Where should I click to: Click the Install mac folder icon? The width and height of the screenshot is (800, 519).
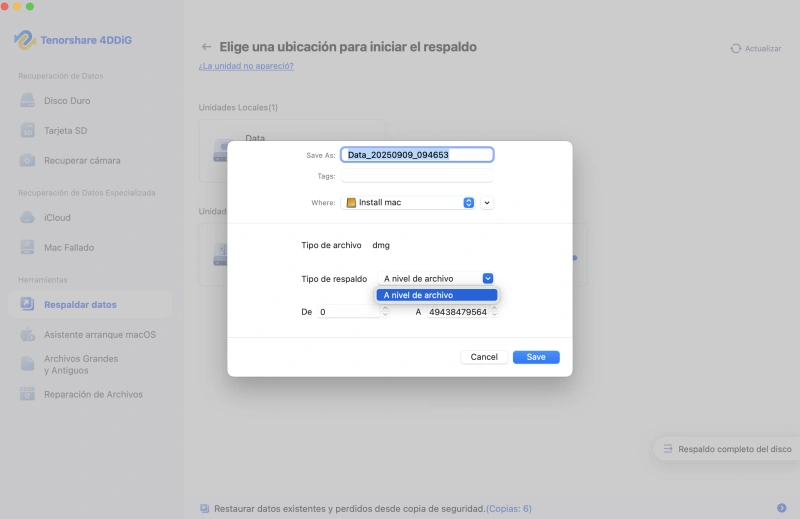tap(351, 203)
